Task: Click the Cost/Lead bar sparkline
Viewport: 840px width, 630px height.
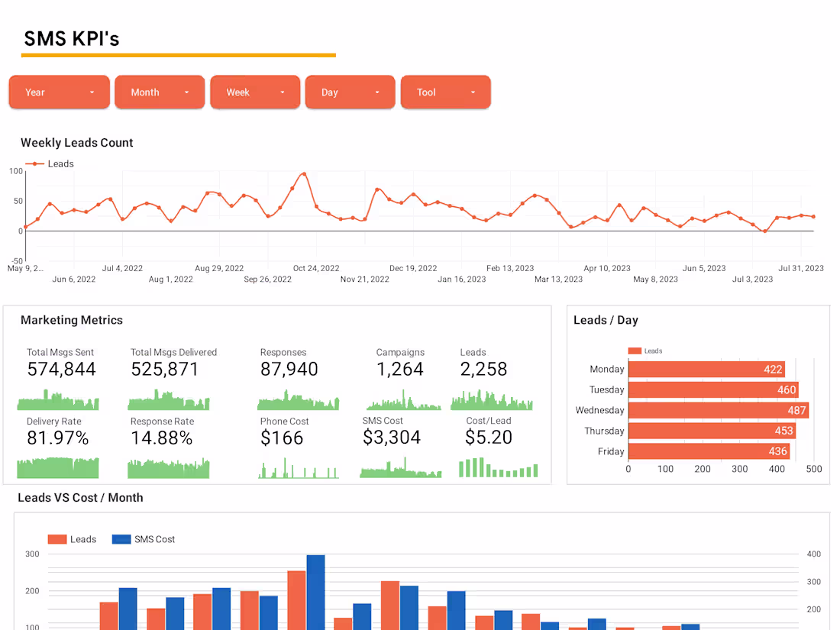Action: tap(498, 467)
